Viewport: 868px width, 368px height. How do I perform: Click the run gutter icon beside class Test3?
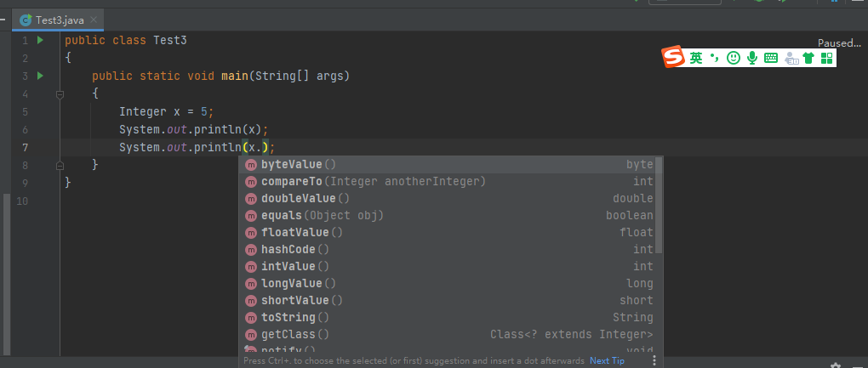40,41
